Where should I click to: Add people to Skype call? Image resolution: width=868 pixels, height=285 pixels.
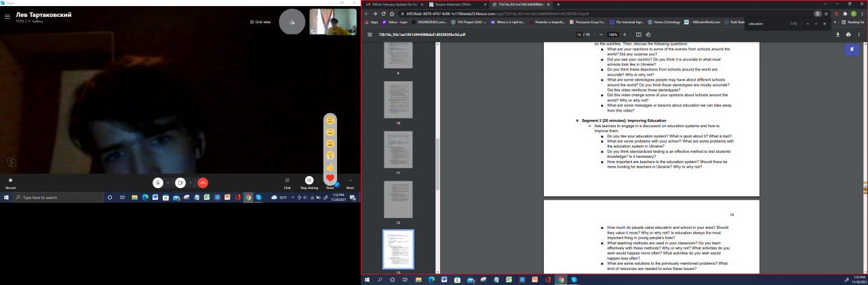pyautogui.click(x=292, y=22)
